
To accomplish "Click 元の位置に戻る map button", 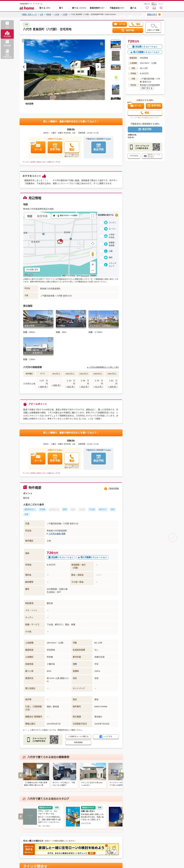I will coord(32,270).
